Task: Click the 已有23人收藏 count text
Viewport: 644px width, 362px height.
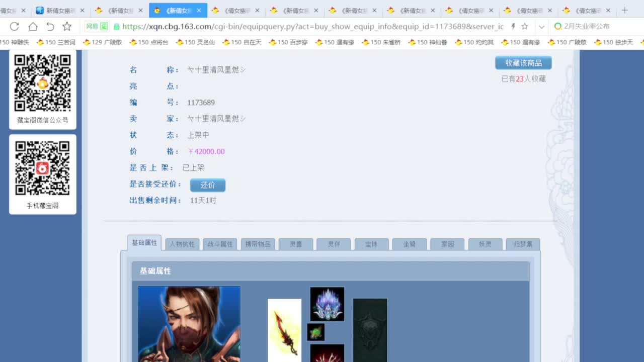Action: (x=523, y=79)
